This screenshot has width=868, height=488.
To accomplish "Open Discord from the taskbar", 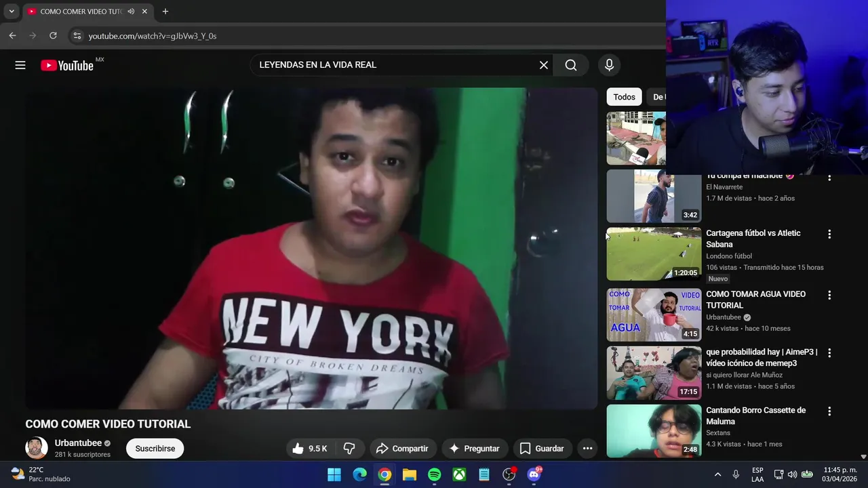I will pyautogui.click(x=534, y=474).
